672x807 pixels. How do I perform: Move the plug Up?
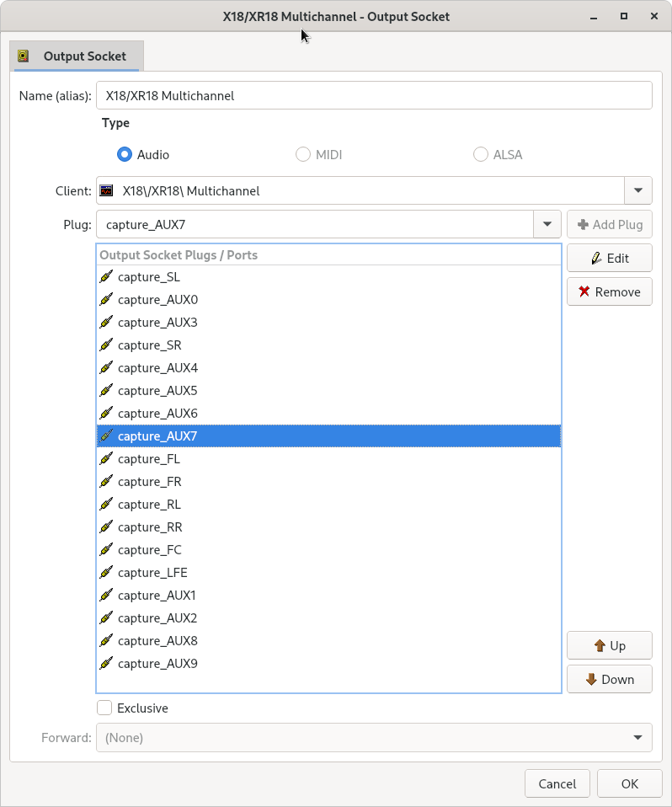[610, 645]
